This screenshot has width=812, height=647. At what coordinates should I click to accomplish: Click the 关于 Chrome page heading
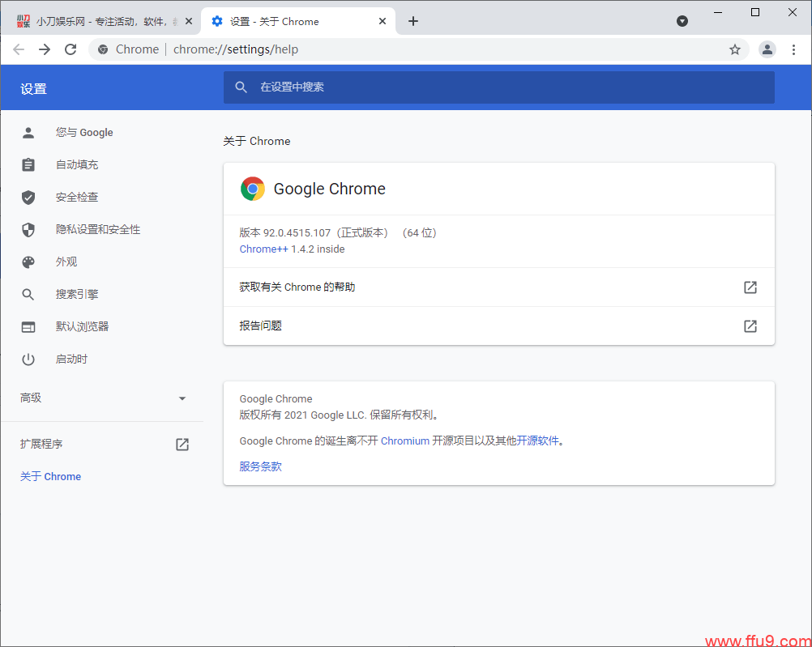(256, 142)
